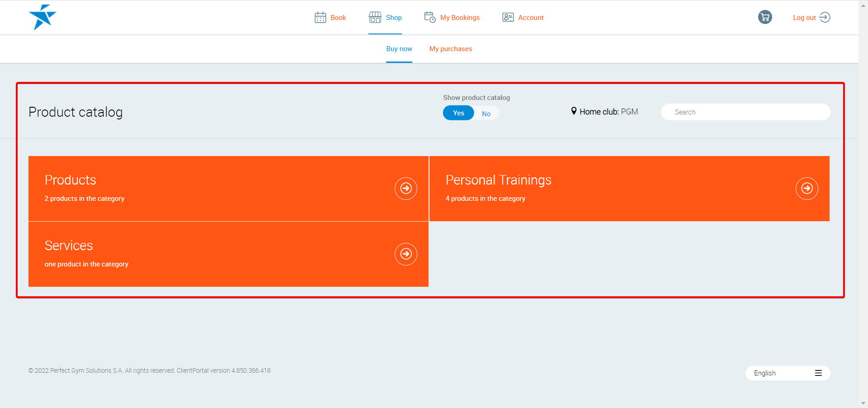Viewport: 868px width, 408px height.
Task: Open language selector hamburger menu
Action: (818, 373)
